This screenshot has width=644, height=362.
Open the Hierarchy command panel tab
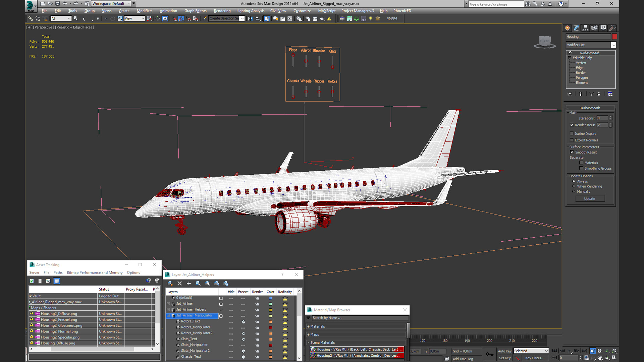[585, 28]
